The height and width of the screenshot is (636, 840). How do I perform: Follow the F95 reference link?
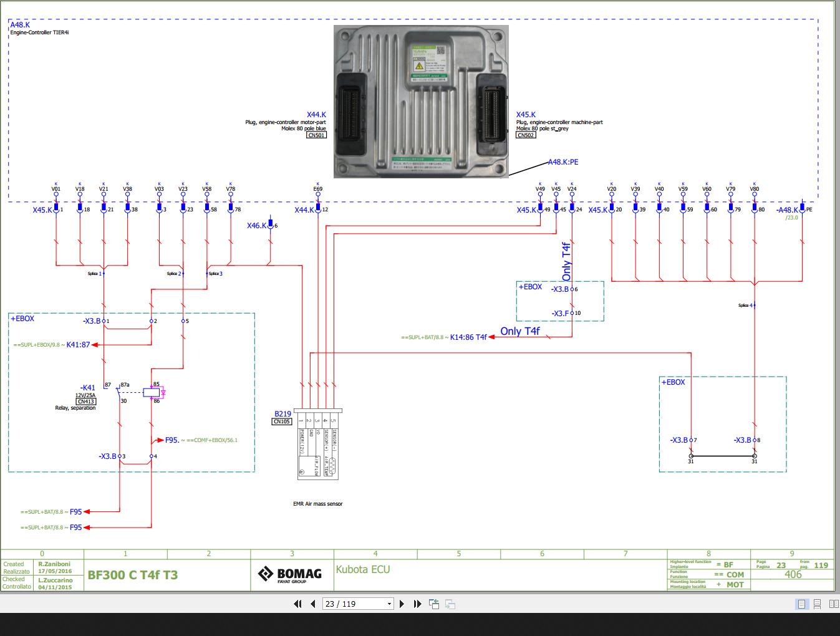(75, 511)
